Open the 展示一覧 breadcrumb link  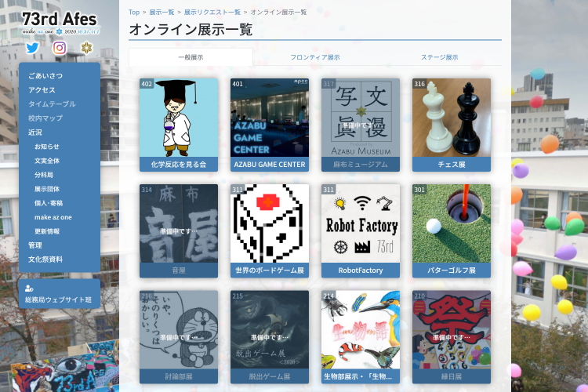pos(162,12)
